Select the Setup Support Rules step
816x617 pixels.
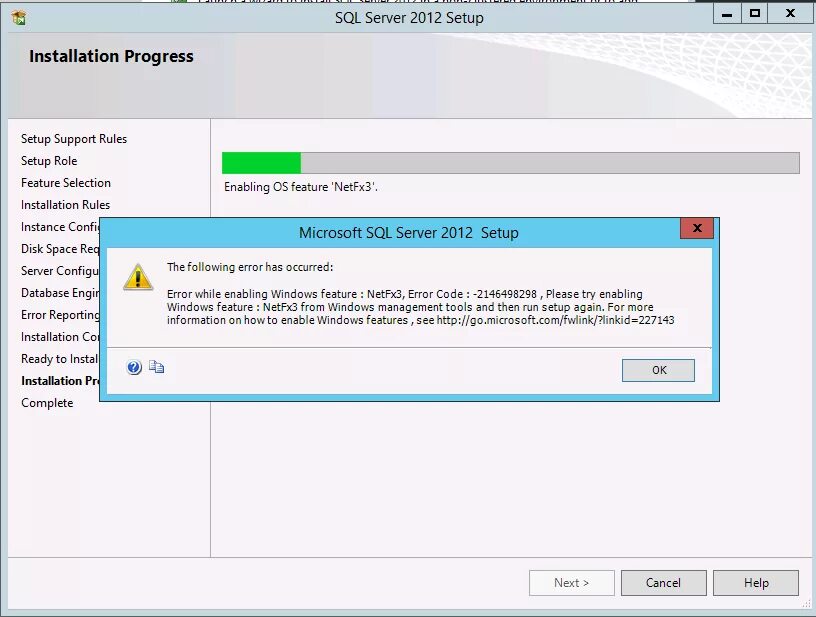[74, 139]
